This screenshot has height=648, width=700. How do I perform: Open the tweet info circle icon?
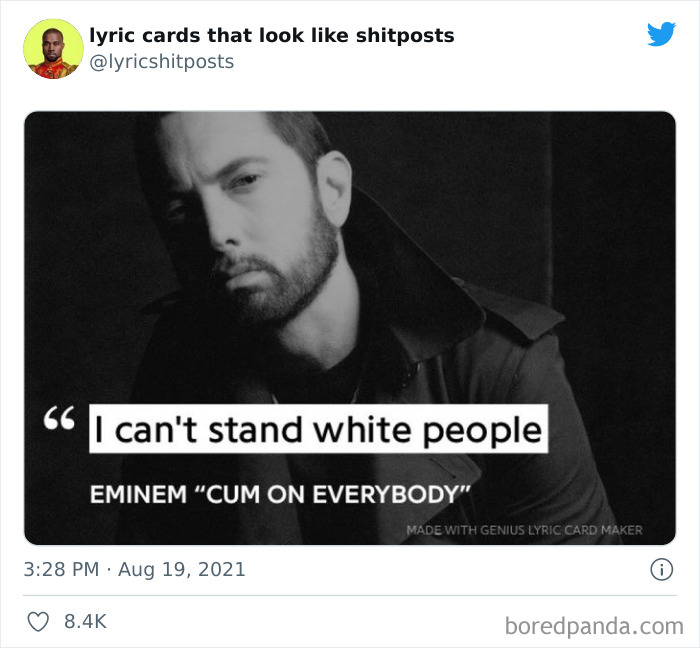click(x=661, y=569)
